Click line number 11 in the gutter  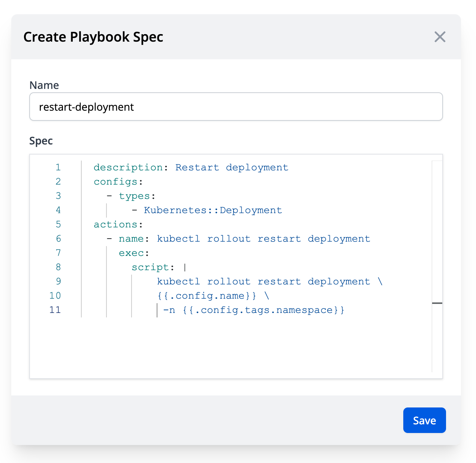coord(55,310)
